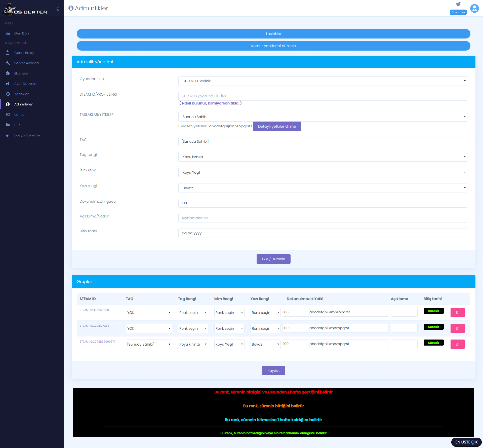Click Nasıl bulunur, bilmiyorsan tıkla link

pos(211,103)
